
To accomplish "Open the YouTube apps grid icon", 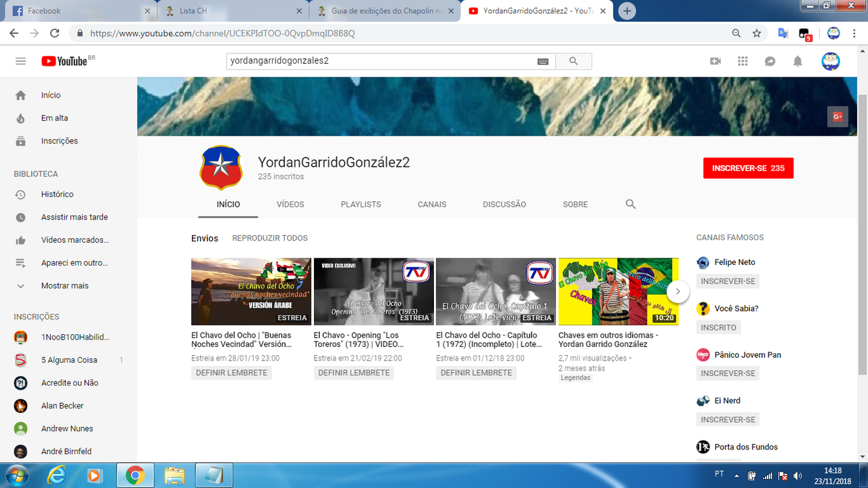I will (743, 60).
